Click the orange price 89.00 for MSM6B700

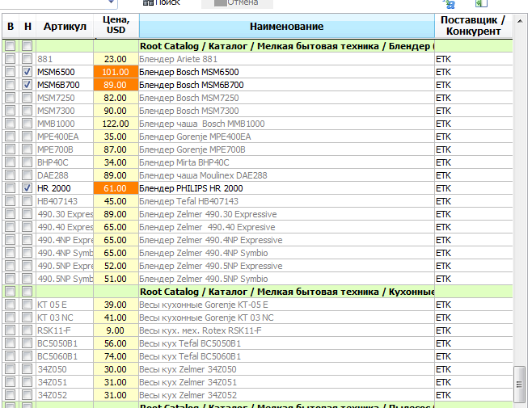pos(116,85)
